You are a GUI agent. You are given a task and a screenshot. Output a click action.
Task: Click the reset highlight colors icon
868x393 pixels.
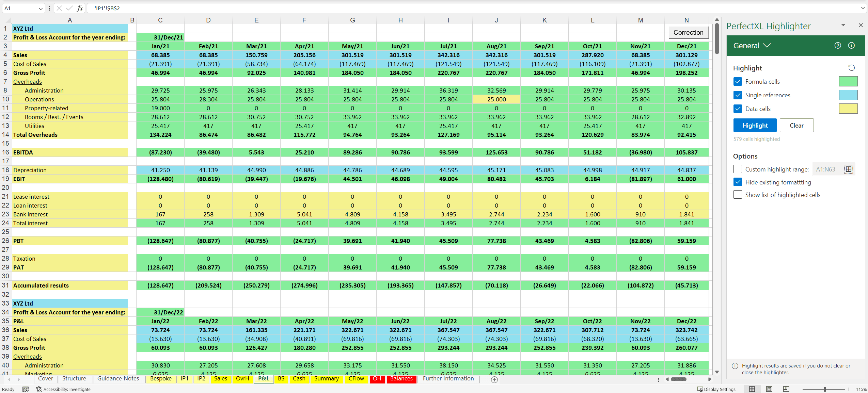851,68
